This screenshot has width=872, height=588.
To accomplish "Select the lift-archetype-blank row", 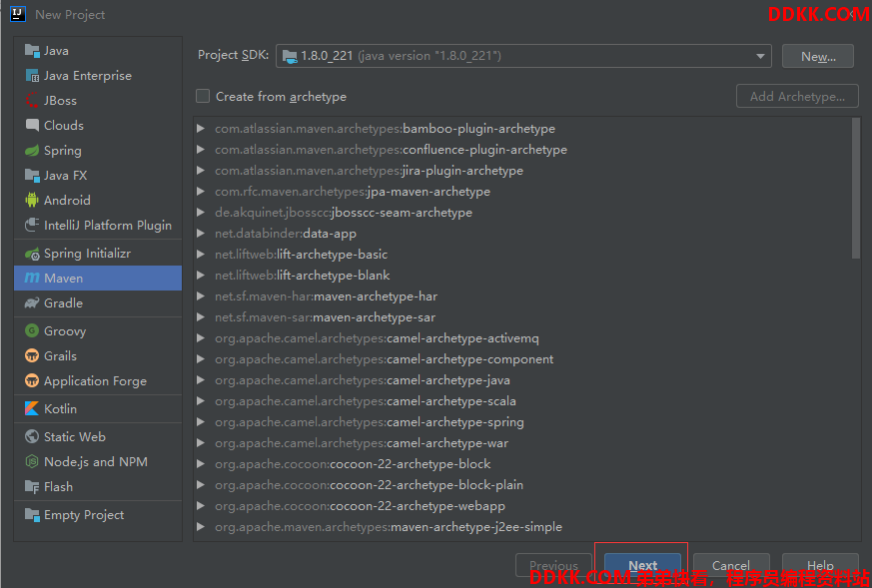I will tap(522, 276).
